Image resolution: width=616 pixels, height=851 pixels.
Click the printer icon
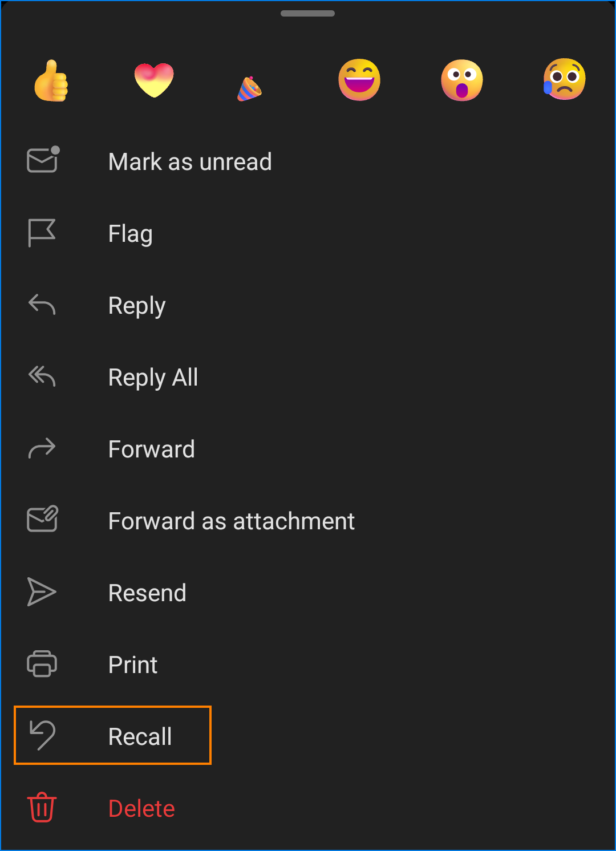coord(42,664)
